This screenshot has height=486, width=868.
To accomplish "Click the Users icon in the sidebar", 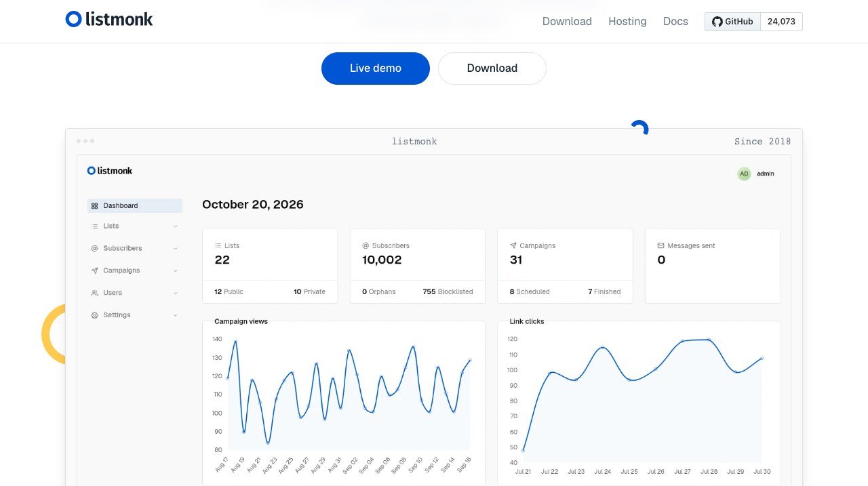I will pos(94,293).
